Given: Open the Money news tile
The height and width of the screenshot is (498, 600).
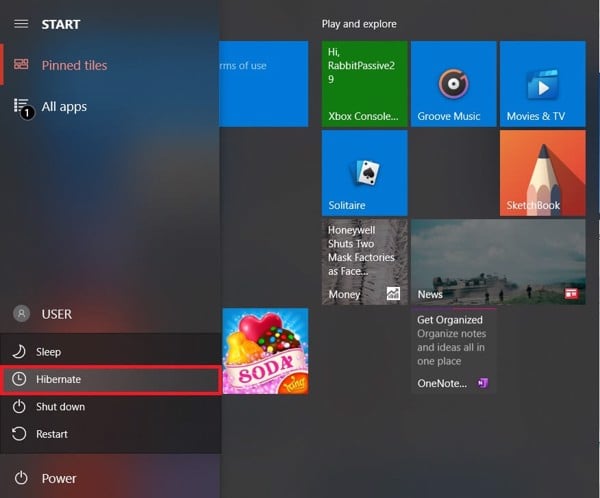Looking at the screenshot, I should point(365,262).
